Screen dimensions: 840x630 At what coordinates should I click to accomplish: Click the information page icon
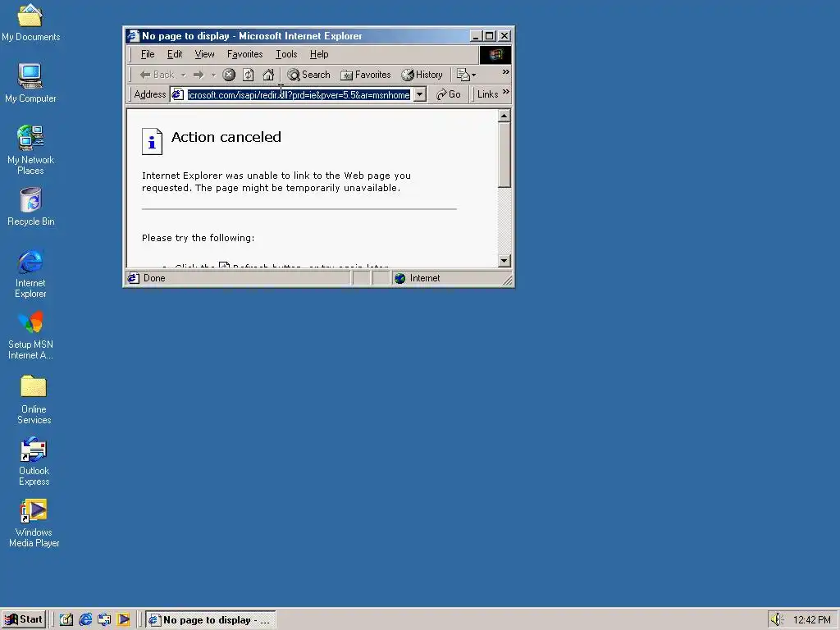[152, 141]
